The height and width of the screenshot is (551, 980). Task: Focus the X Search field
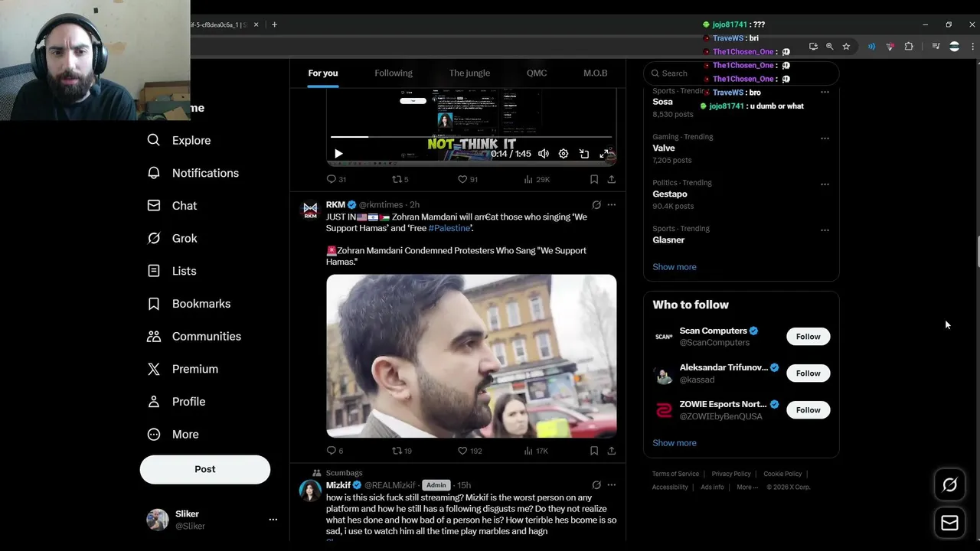pyautogui.click(x=741, y=73)
